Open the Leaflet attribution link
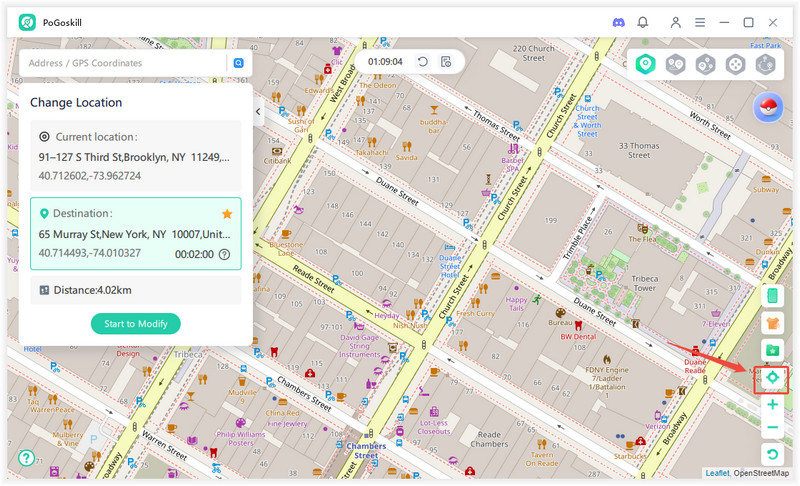Image resolution: width=800 pixels, height=486 pixels. 717,473
